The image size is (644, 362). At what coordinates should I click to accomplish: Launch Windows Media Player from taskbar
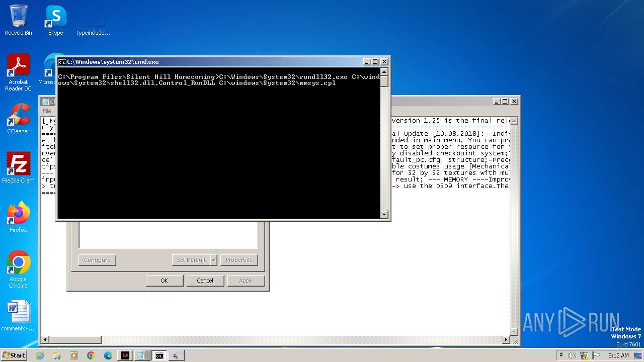point(74,355)
